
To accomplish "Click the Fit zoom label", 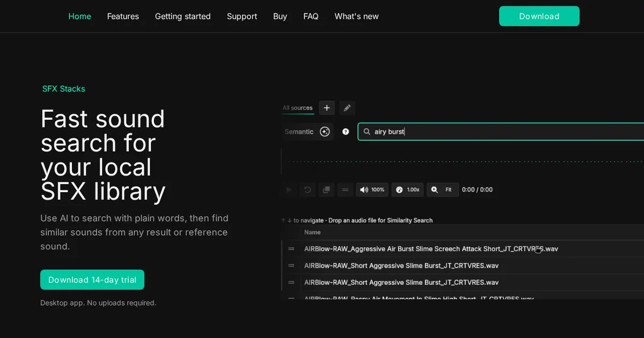I will coord(449,189).
